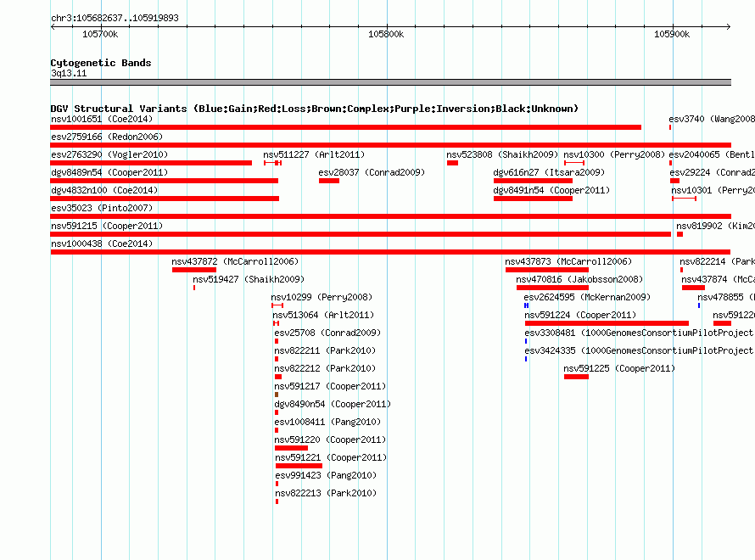Click esv2624595 (McKernan2009) label
This screenshot has height=560, width=755.
[x=587, y=297]
